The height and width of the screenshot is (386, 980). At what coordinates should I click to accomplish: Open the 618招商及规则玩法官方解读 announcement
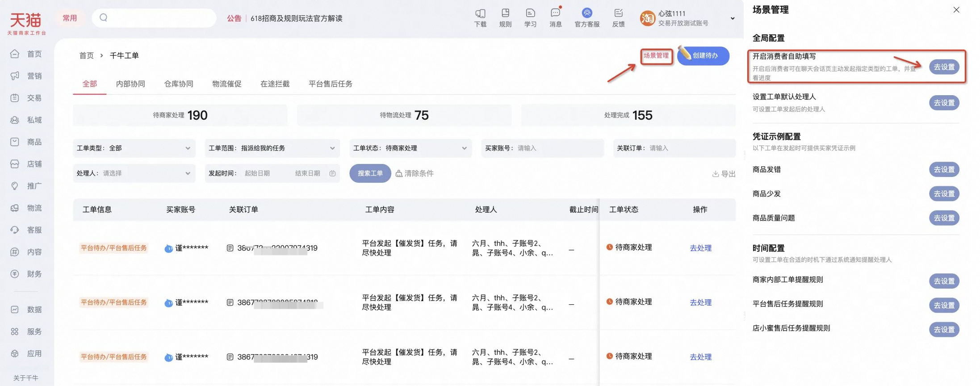click(297, 18)
